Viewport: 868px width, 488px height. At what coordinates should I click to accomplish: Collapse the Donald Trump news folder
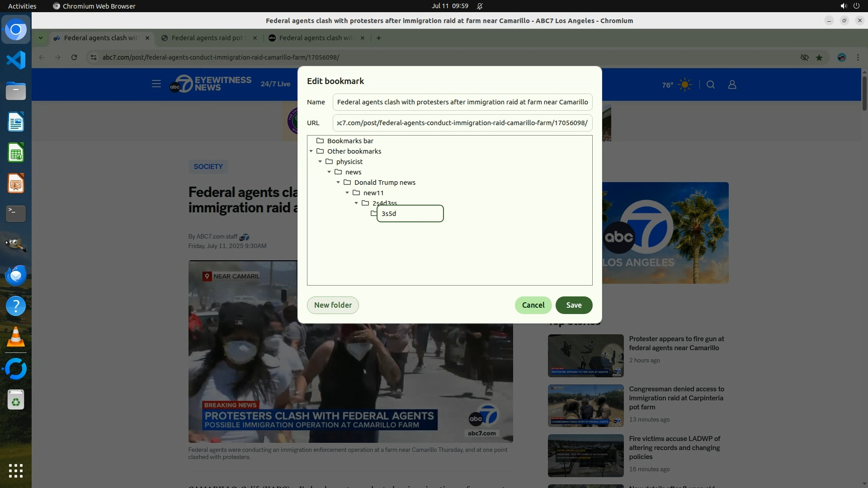tap(338, 183)
